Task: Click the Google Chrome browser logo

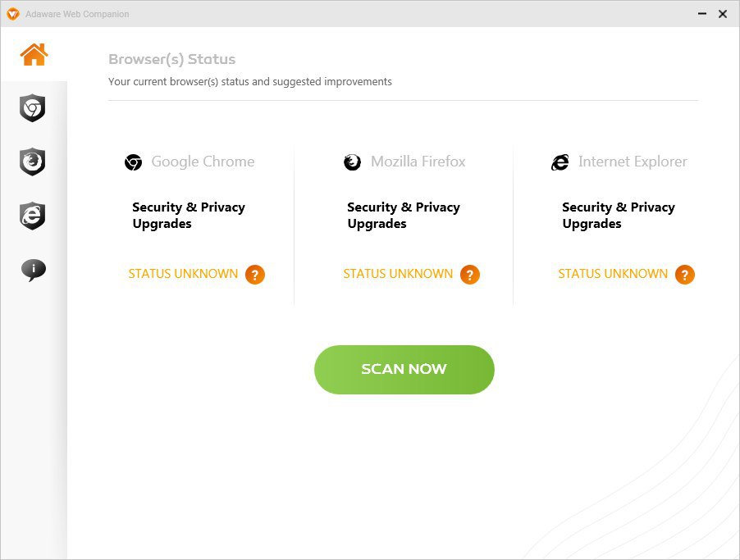Action: point(133,162)
